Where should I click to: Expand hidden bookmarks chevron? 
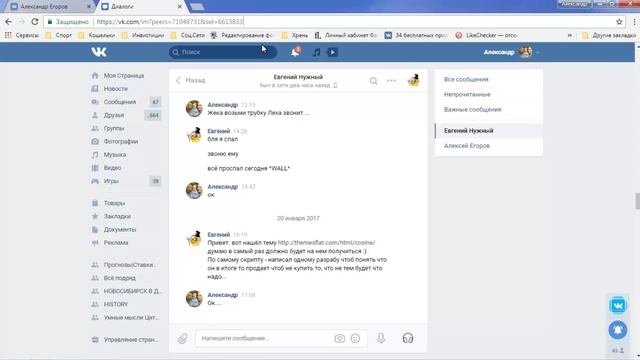[569, 36]
